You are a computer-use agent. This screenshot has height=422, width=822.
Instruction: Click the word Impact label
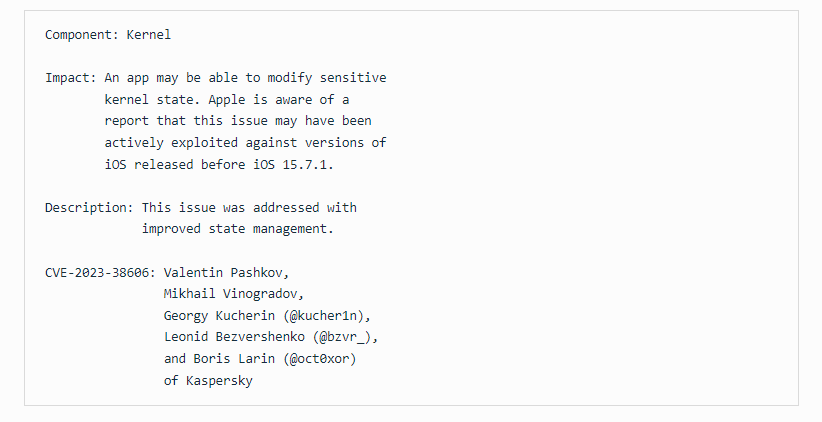67,78
